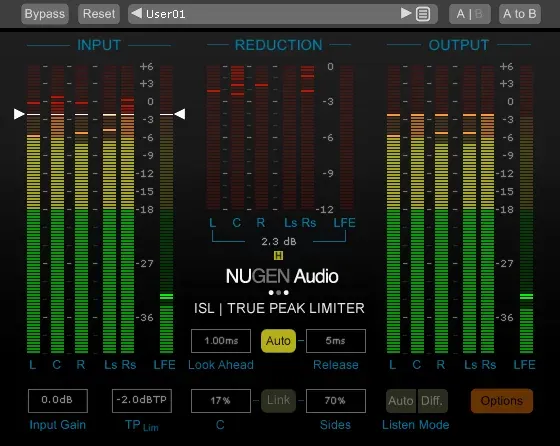
Task: Click the Sides label
Action: (x=335, y=425)
